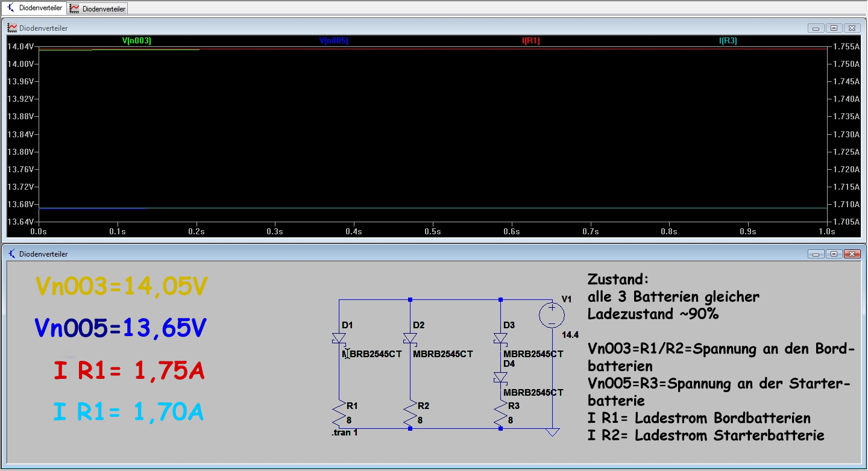
Task: Switch to the waveform Diodenverteiler tab
Action: pyautogui.click(x=98, y=8)
